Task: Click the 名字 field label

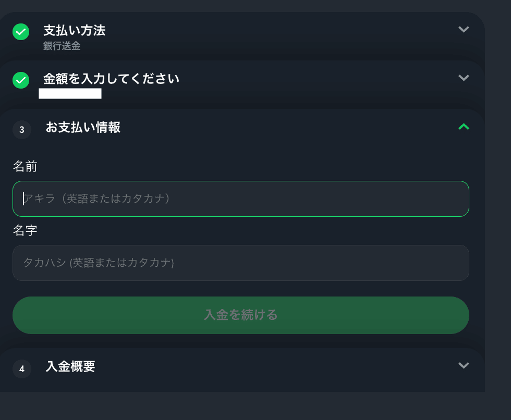Action: (25, 230)
